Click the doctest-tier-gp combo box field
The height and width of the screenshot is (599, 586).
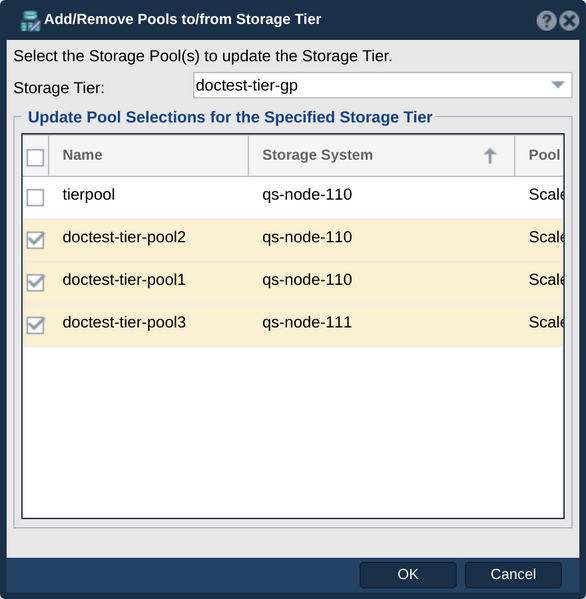382,85
